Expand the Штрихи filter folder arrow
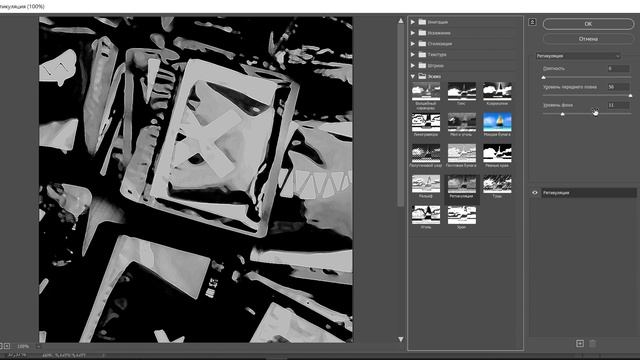This screenshot has width=640, height=360. click(413, 65)
